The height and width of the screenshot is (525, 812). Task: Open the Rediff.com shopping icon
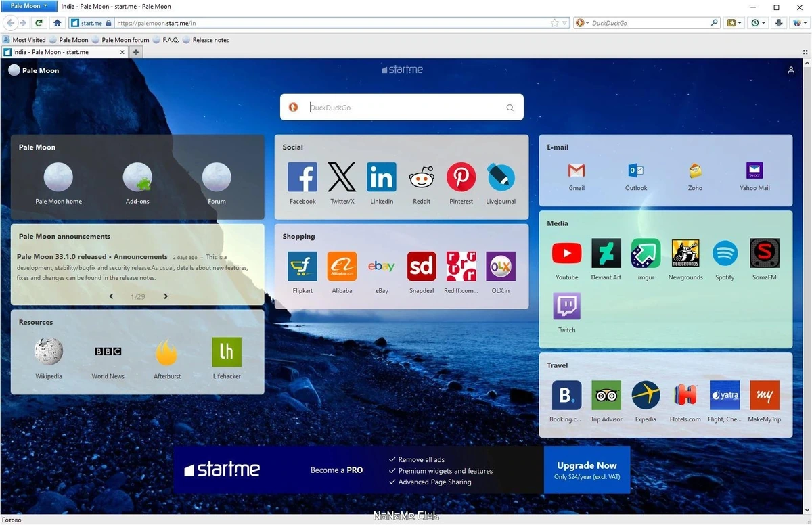pyautogui.click(x=461, y=267)
